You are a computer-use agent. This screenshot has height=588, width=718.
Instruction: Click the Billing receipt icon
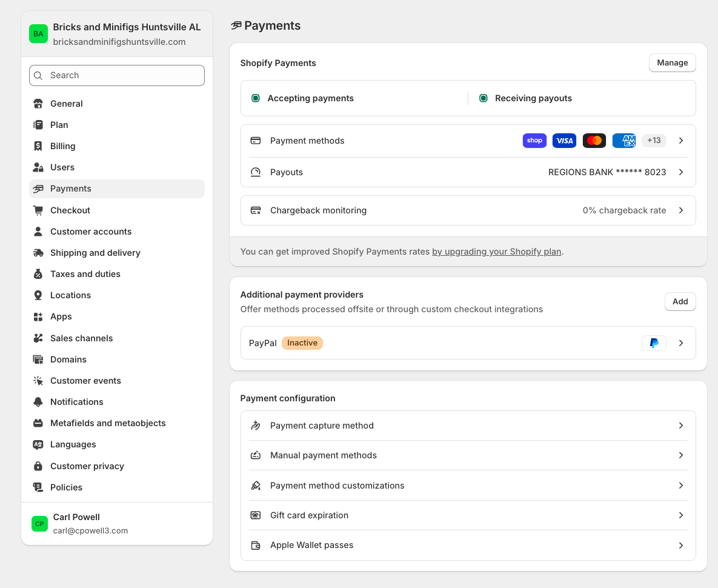click(38, 146)
